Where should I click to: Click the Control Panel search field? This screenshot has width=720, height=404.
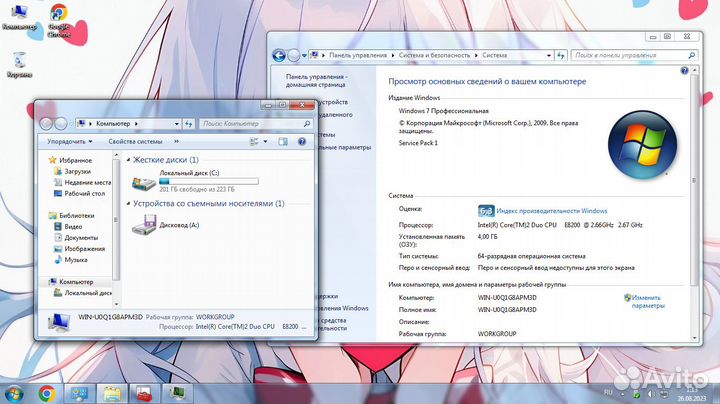(634, 55)
